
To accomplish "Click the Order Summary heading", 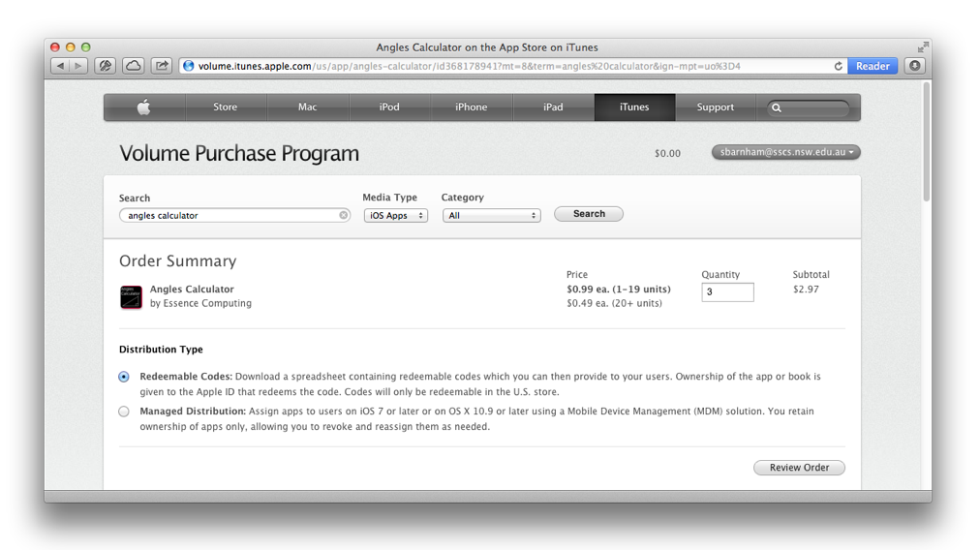I will coord(178,261).
